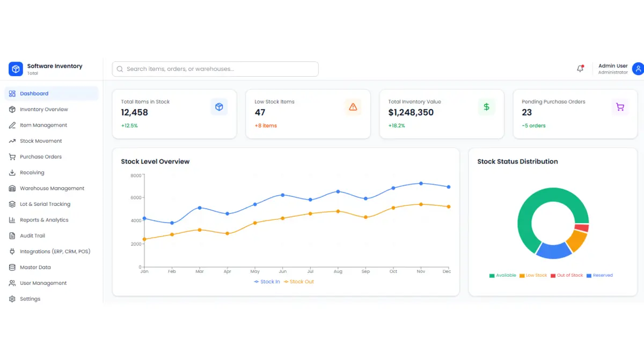Toggle Available legend item in donut chart

point(503,275)
